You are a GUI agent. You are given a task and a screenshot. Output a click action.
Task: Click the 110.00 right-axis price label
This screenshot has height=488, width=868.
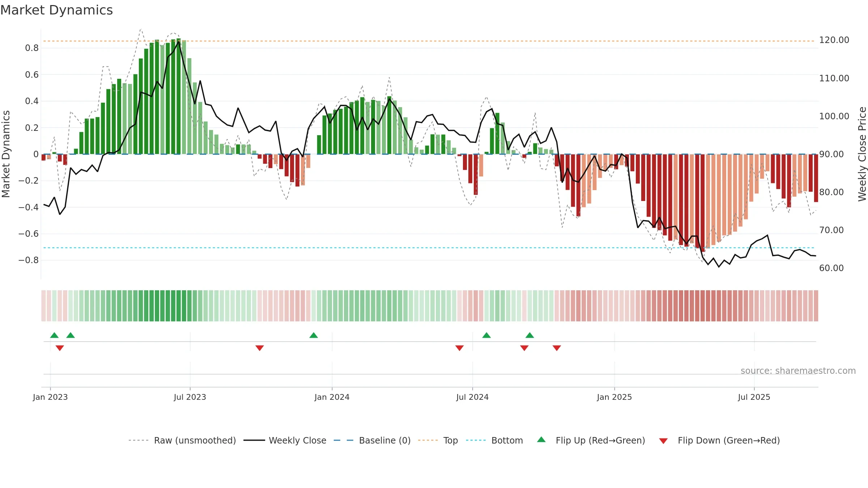coord(834,78)
